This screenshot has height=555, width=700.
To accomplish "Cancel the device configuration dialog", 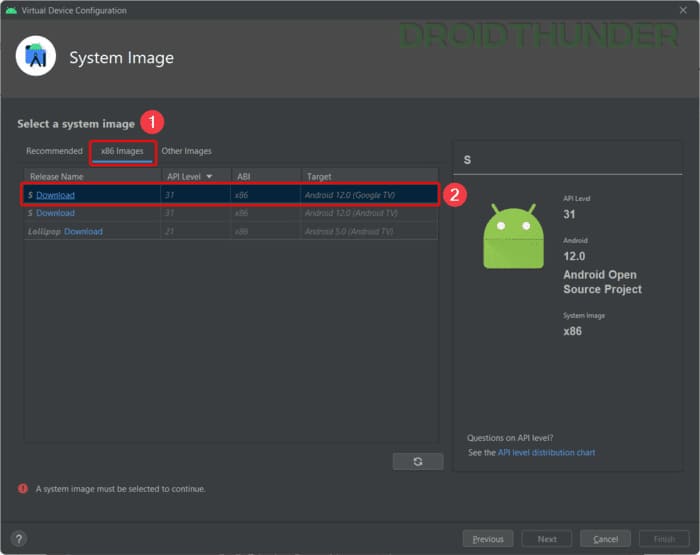I will coord(605,539).
